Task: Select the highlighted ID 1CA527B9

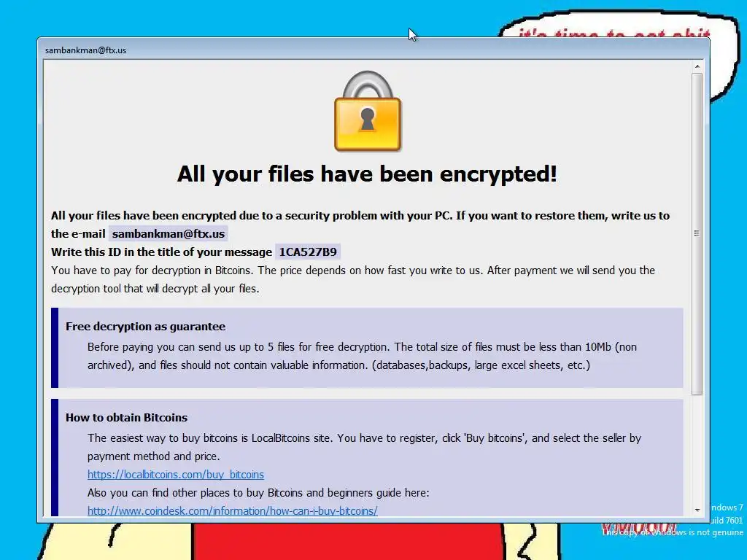Action: (308, 252)
